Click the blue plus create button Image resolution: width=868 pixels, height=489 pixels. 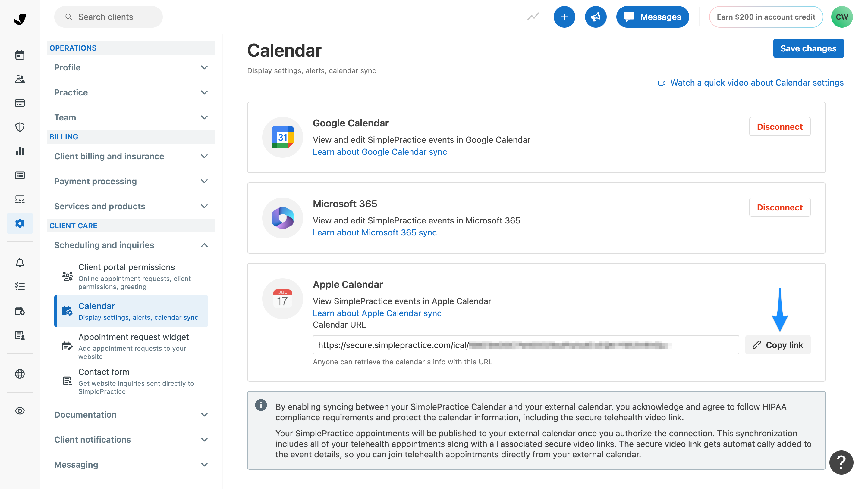(x=565, y=17)
